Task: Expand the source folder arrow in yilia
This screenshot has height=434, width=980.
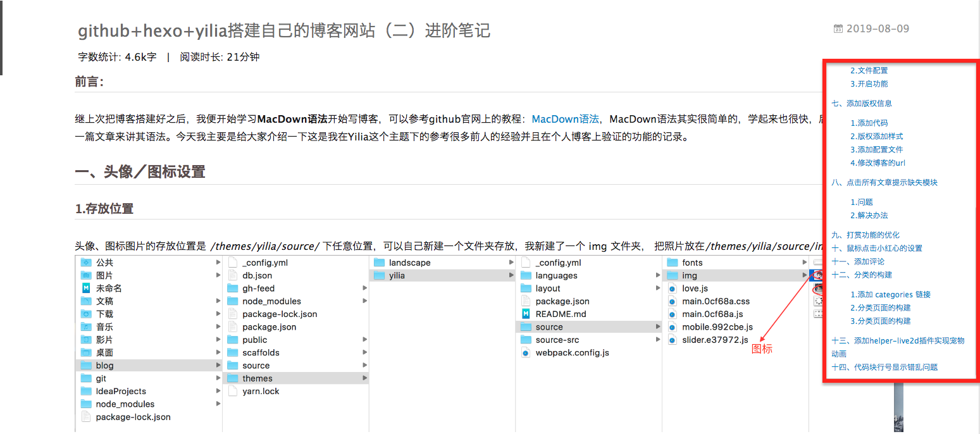Action: pyautogui.click(x=658, y=327)
